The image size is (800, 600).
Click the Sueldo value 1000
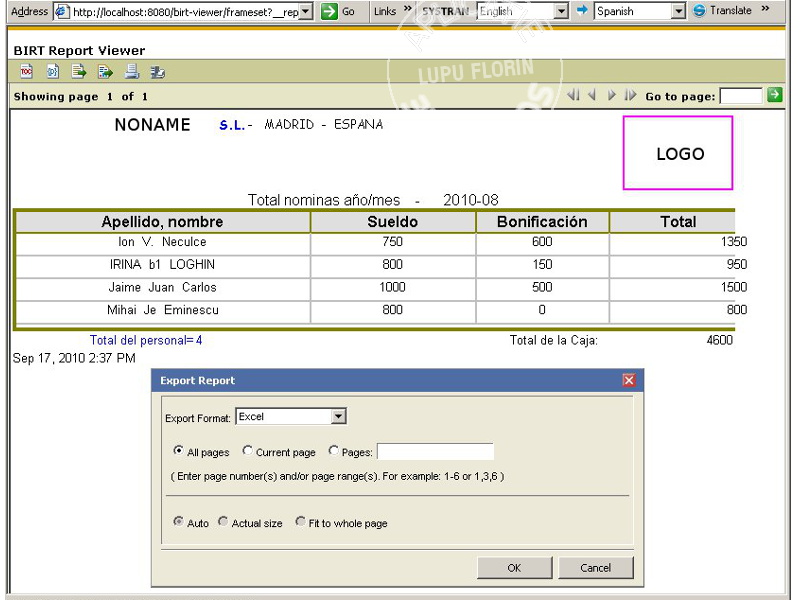392,287
